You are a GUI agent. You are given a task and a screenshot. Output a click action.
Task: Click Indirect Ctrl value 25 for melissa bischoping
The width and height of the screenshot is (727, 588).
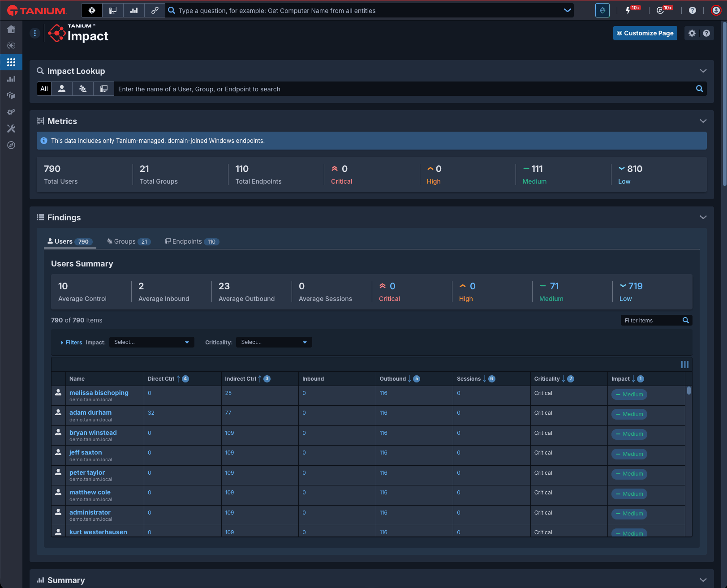(x=228, y=393)
